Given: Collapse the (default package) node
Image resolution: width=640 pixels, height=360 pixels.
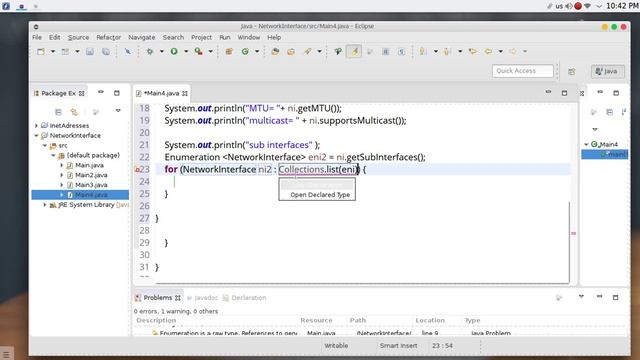Looking at the screenshot, I should (x=53, y=156).
